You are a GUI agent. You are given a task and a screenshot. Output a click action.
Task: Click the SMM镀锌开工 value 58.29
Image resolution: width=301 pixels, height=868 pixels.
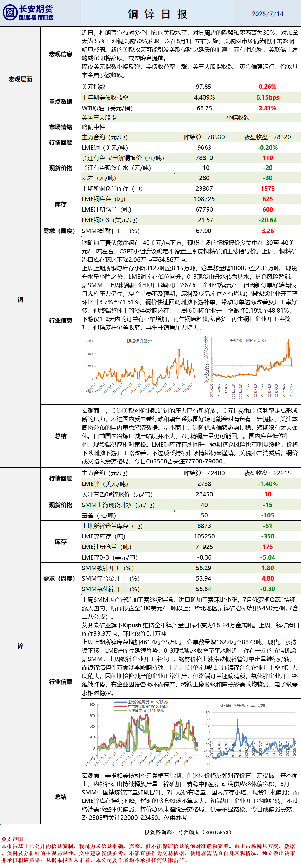(x=203, y=568)
